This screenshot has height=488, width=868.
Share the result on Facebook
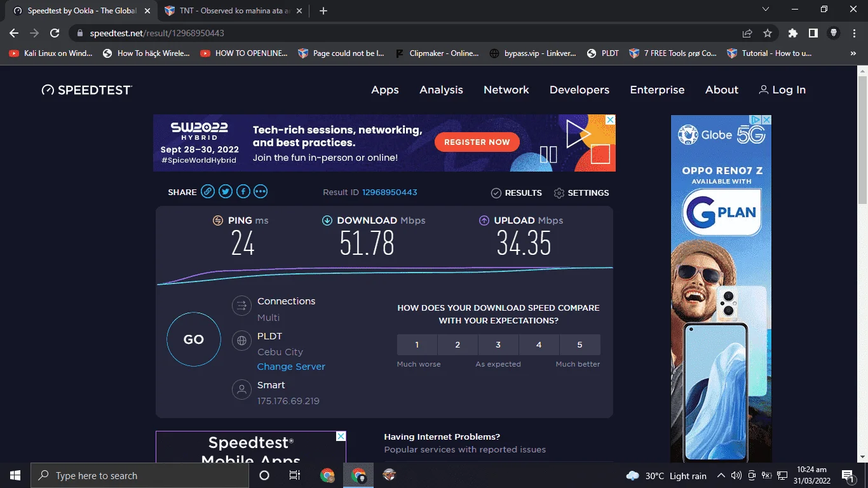[x=243, y=192]
